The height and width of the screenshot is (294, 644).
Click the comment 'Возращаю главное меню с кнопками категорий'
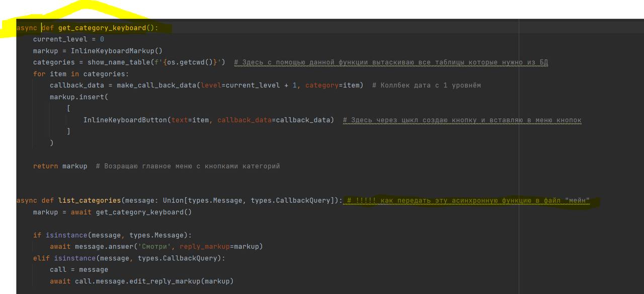(188, 166)
